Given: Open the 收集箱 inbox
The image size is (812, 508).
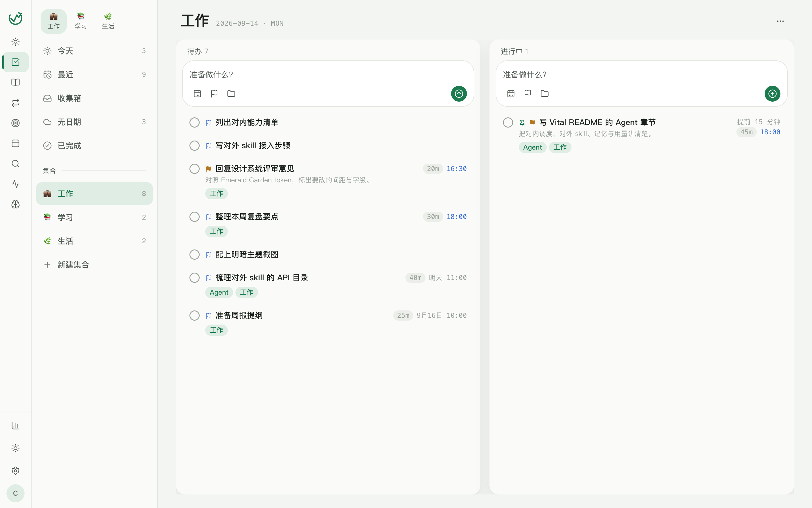Looking at the screenshot, I should click(x=94, y=98).
